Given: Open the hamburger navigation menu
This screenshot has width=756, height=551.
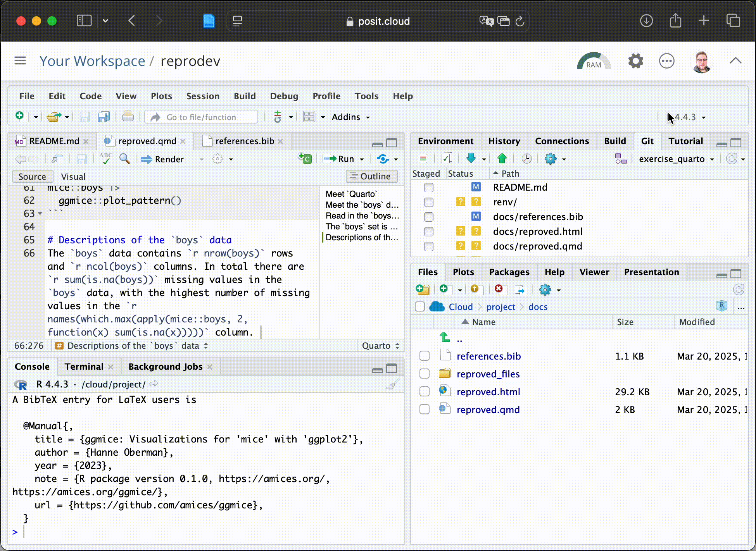Looking at the screenshot, I should (20, 60).
